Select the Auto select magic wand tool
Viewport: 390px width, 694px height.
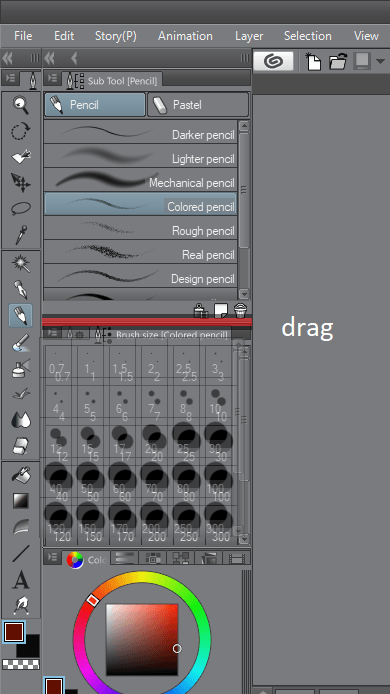click(21, 264)
